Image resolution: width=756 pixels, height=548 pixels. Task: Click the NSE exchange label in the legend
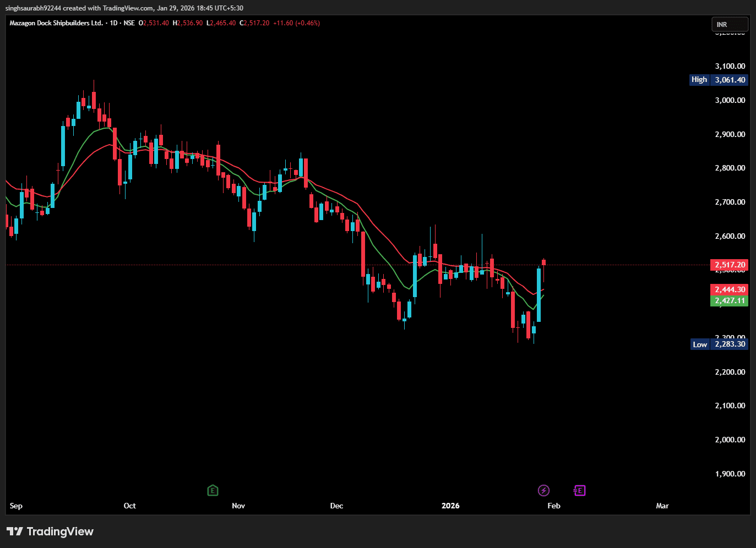point(129,23)
